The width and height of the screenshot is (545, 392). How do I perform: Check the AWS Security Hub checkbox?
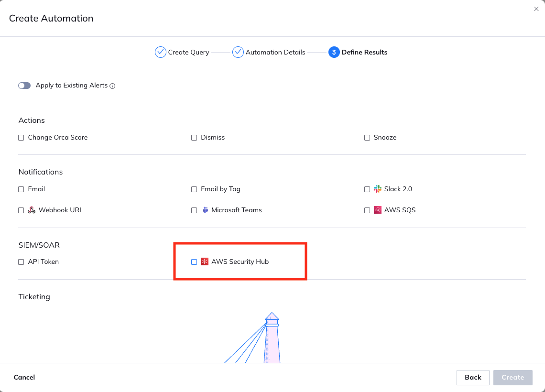point(194,262)
